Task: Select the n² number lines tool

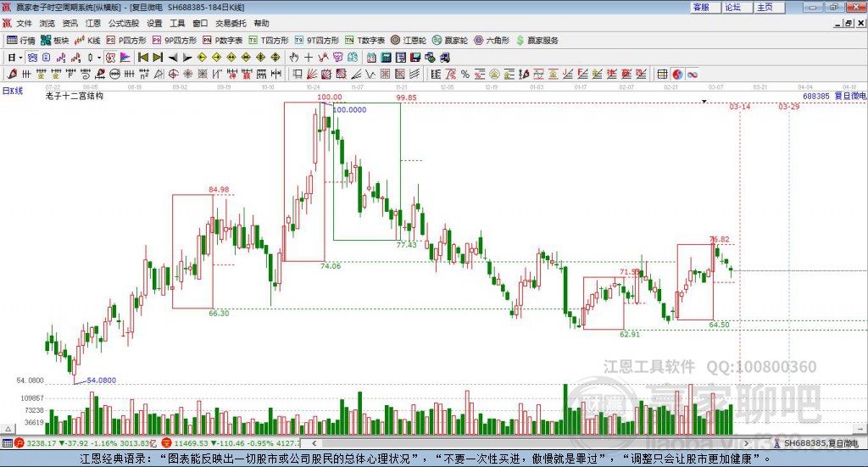Action: (x=144, y=74)
